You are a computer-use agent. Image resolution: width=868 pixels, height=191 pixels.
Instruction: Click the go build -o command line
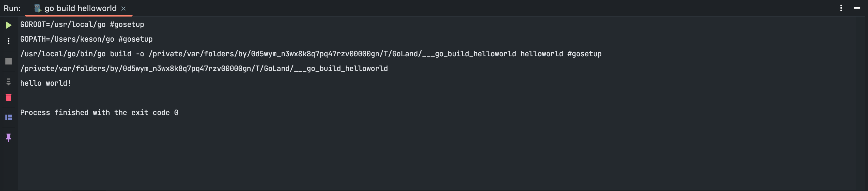coord(310,54)
